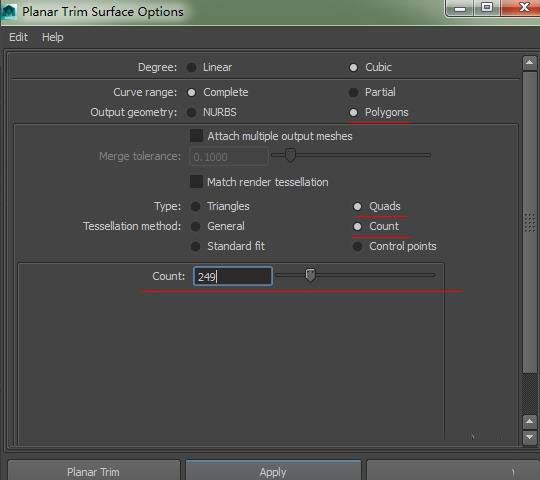Click scroll up arrow at top of scrollbar
Screen dimensions: 540x480
point(529,63)
